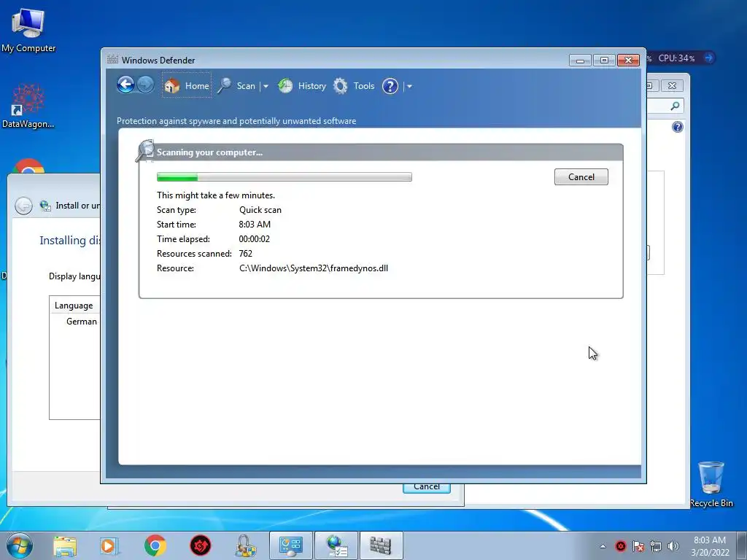Viewport: 747px width, 560px height.
Task: Open File Explorer from the taskbar
Action: tap(65, 545)
